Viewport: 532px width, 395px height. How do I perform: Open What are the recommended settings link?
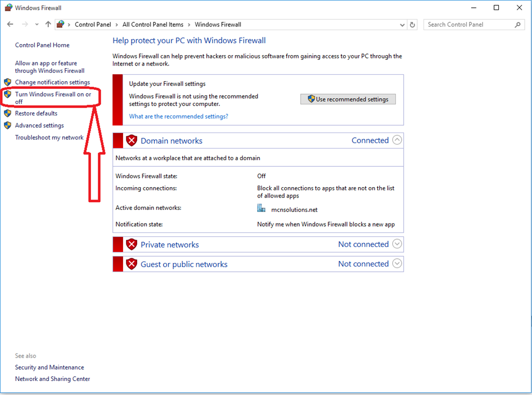179,116
